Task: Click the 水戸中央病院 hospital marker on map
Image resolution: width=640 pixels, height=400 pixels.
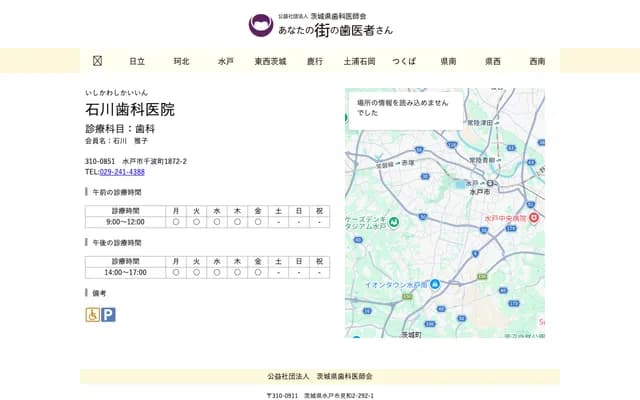Action: (533, 217)
